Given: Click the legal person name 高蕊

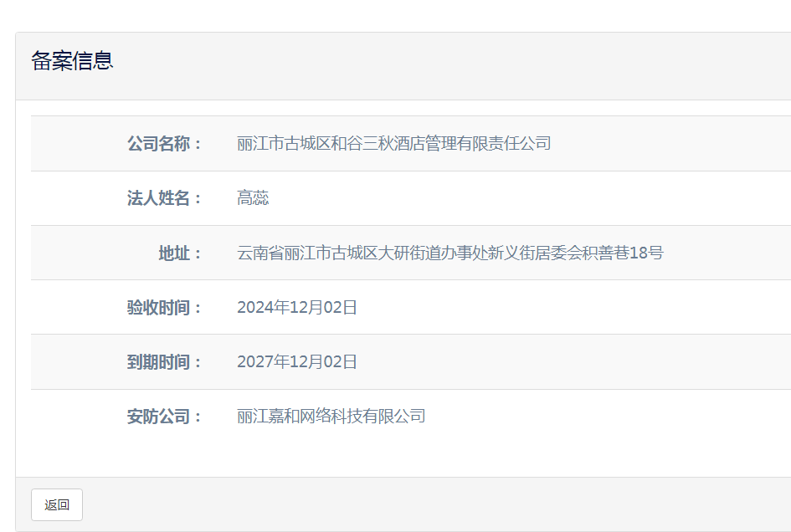Looking at the screenshot, I should (253, 198).
